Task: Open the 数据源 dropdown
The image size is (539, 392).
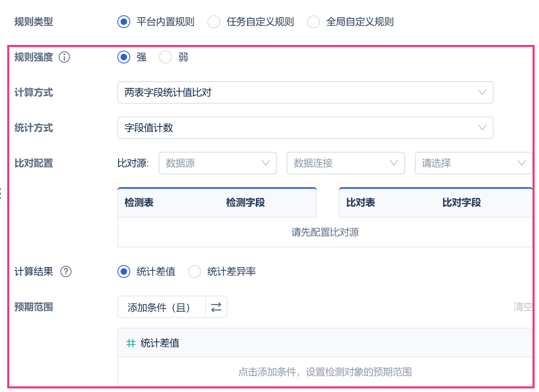Action: [x=217, y=163]
